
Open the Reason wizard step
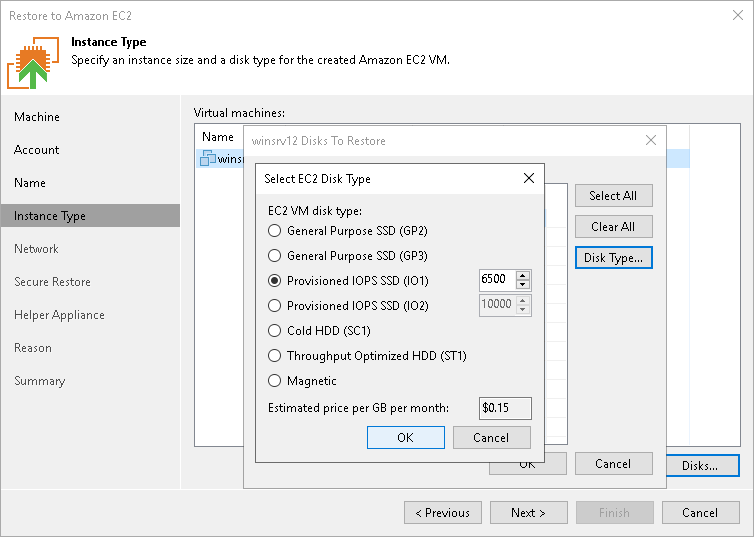pyautogui.click(x=33, y=348)
